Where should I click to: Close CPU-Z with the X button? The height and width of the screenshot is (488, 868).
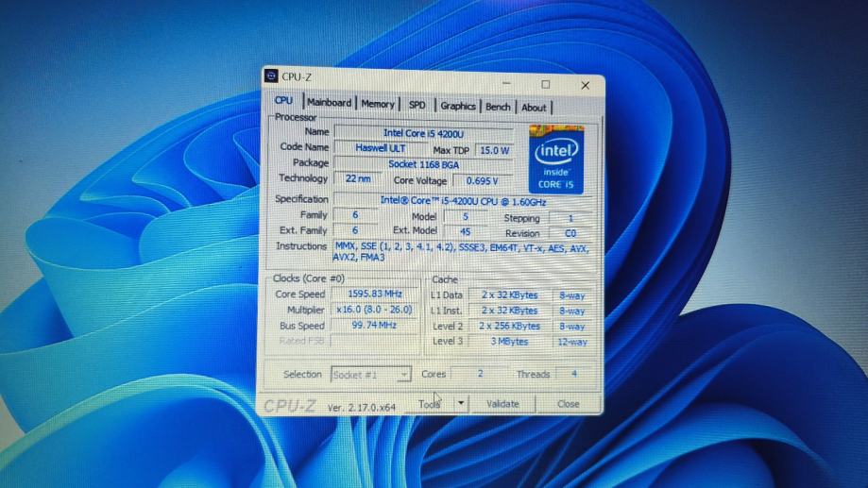point(586,86)
